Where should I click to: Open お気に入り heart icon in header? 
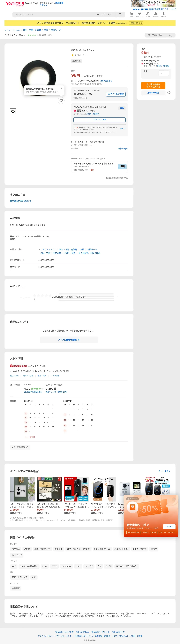click(x=139, y=15)
